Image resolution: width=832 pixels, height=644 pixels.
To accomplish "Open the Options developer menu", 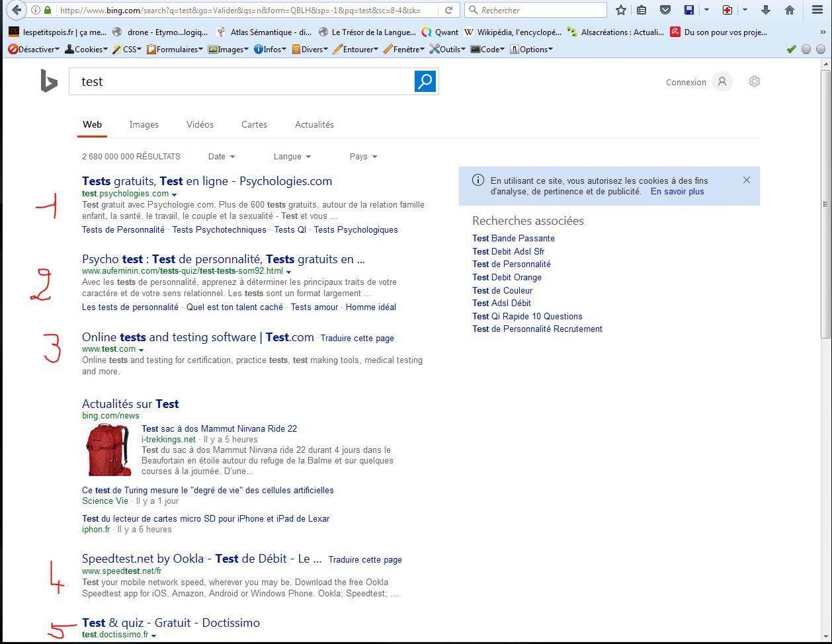I will coord(531,49).
